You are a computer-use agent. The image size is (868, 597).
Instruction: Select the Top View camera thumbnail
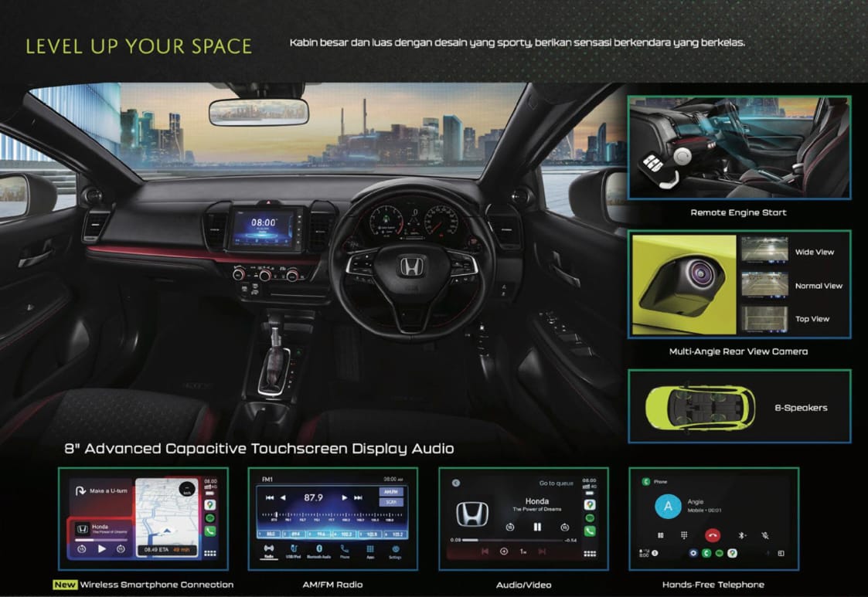coord(764,319)
